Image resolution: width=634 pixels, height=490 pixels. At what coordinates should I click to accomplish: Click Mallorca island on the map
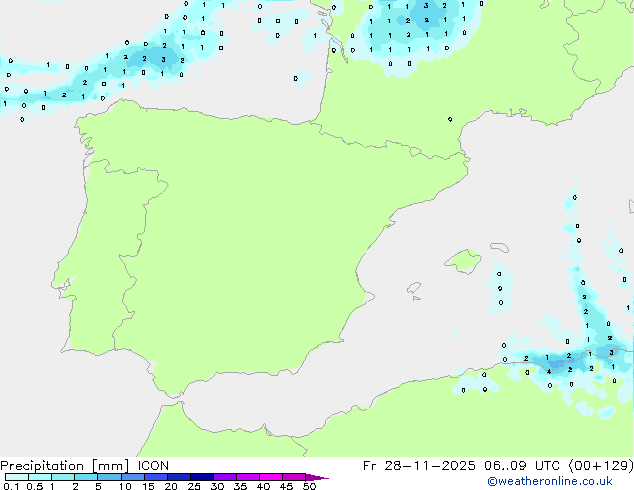463,261
